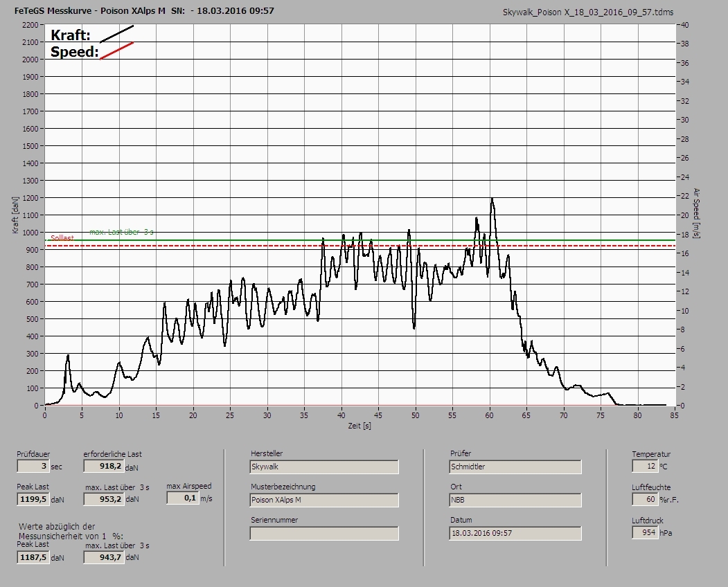
Task: Click the erforderliche Last label
Action: click(112, 454)
